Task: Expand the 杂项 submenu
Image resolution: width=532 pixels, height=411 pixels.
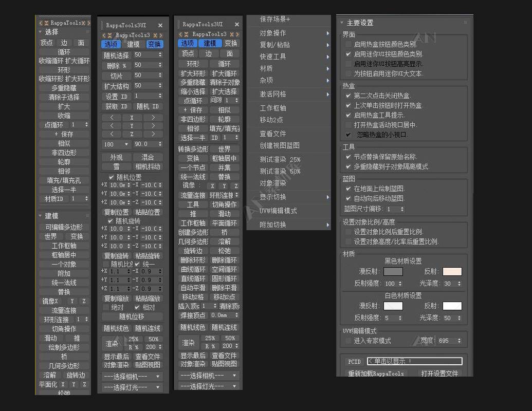Action: tap(327, 80)
